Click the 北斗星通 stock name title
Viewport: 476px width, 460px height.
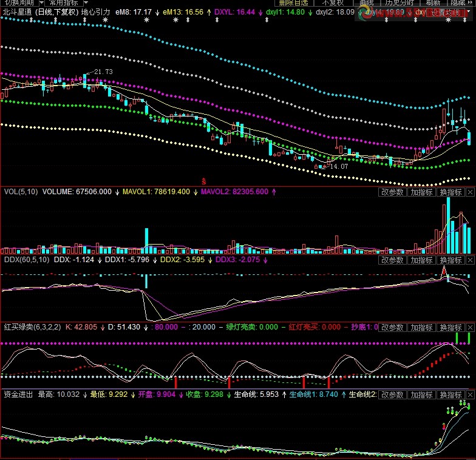point(17,12)
